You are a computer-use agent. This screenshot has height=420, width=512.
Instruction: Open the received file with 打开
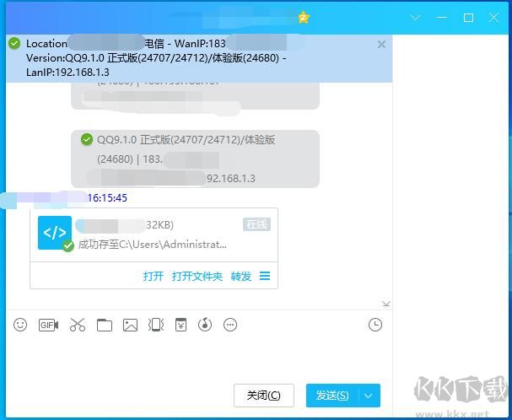pos(154,277)
